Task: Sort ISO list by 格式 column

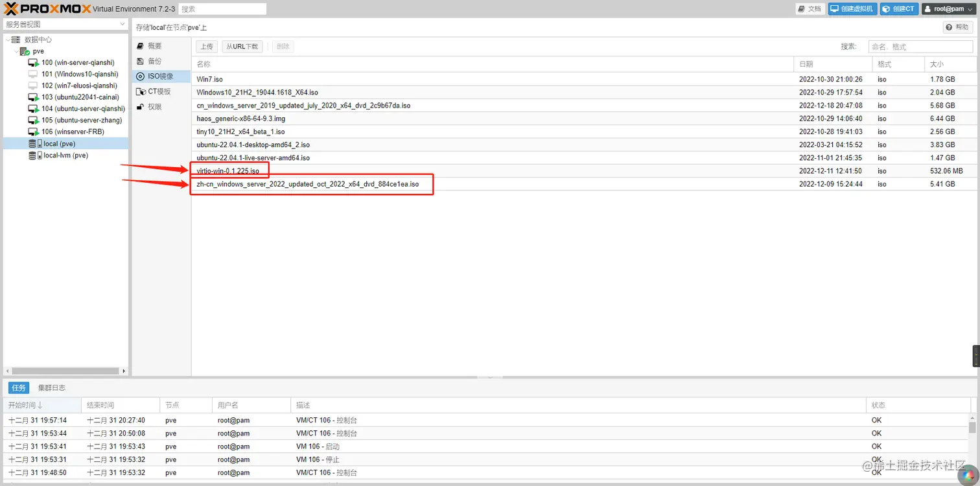Action: point(898,64)
